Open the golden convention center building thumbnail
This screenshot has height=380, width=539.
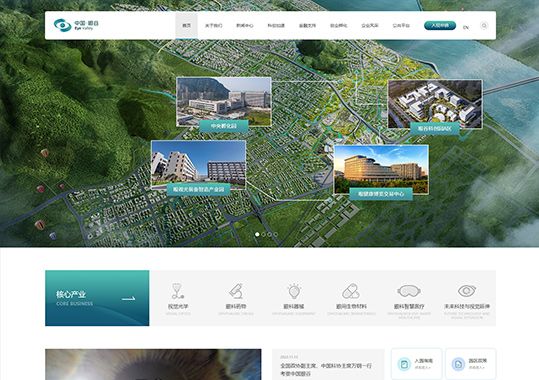click(x=381, y=169)
